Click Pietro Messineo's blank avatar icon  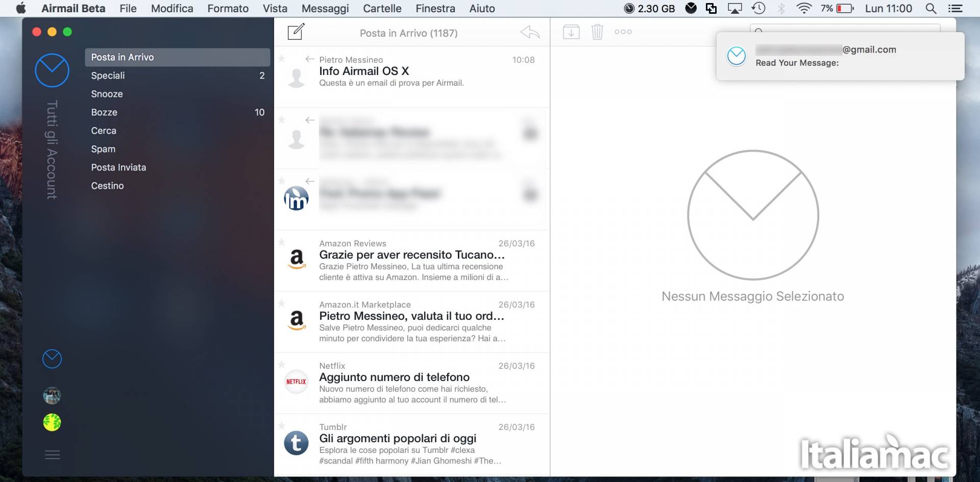[x=296, y=78]
